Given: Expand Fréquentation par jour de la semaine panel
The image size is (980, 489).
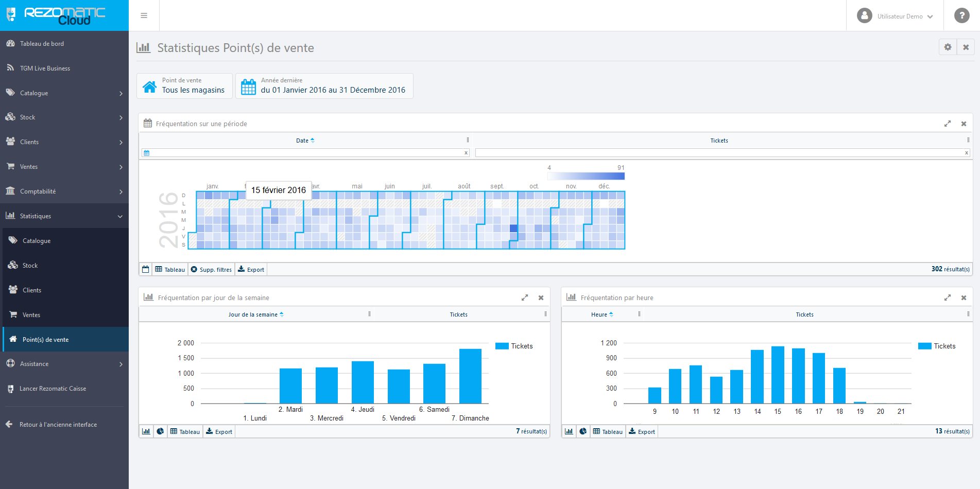Looking at the screenshot, I should [525, 298].
